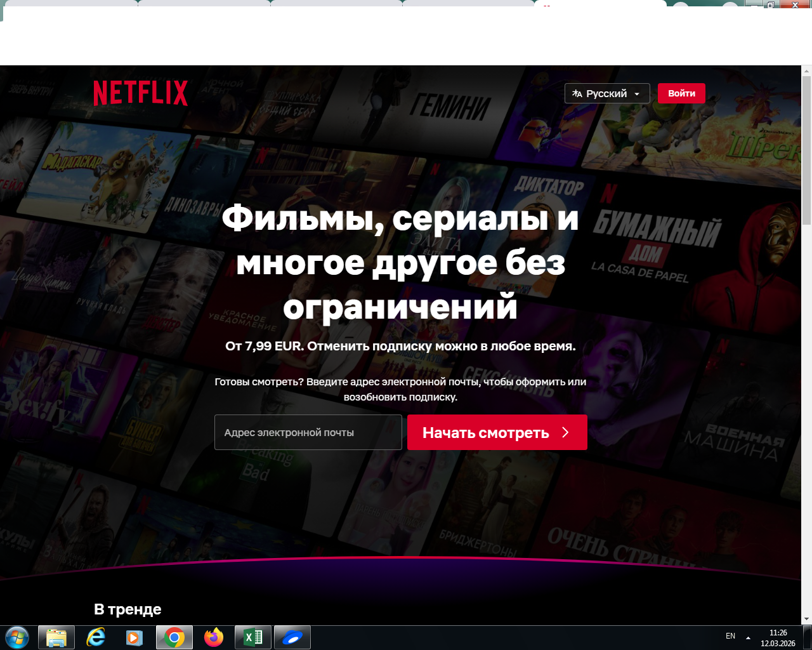This screenshot has width=812, height=650.
Task: Launch Internet Explorer from the taskbar
Action: (96, 637)
